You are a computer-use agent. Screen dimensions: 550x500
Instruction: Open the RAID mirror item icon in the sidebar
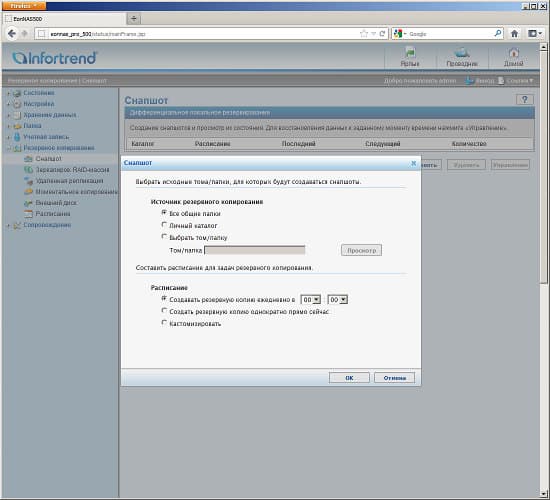coord(29,170)
